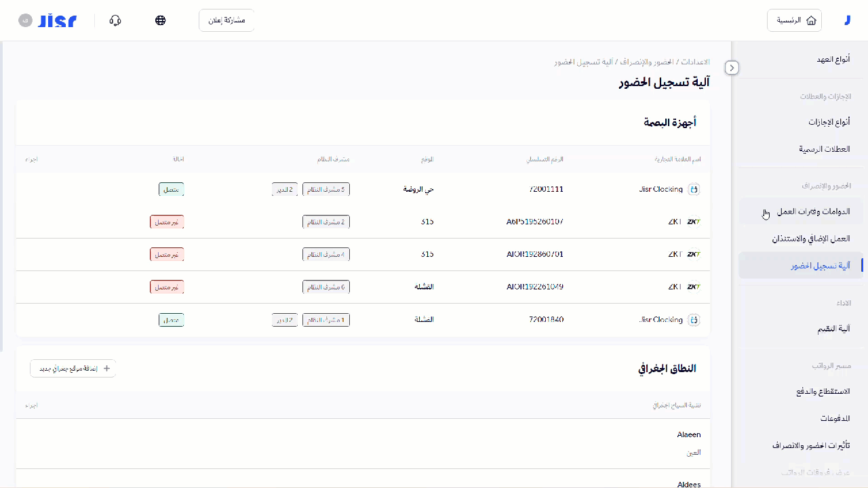
Task: Click the 'مشاركة إعلان' button
Action: click(x=226, y=20)
